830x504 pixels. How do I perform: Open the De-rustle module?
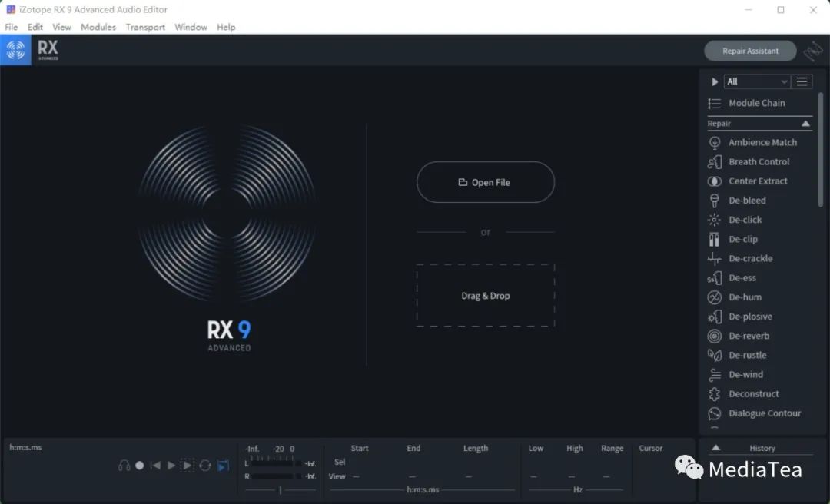(x=737, y=355)
